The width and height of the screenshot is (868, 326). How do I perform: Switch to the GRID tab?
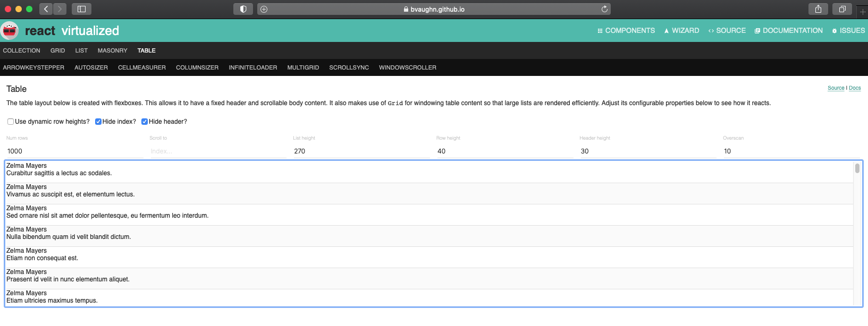[58, 50]
